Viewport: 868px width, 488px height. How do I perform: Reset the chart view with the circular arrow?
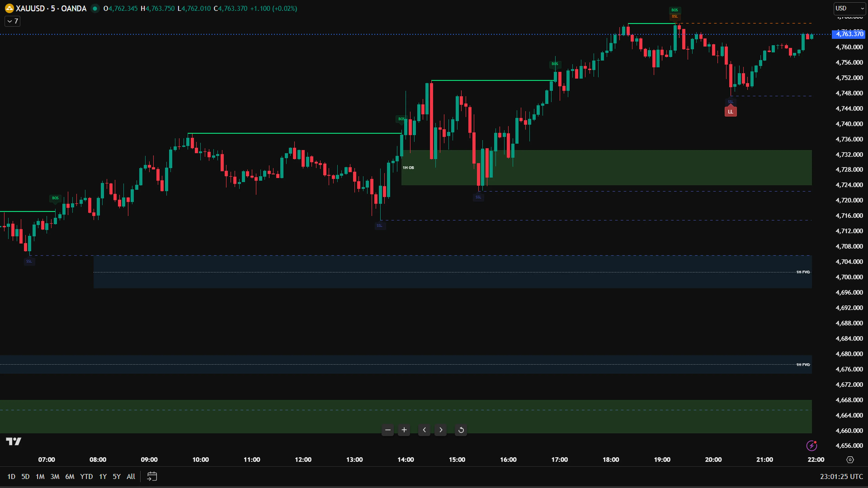coord(461,430)
